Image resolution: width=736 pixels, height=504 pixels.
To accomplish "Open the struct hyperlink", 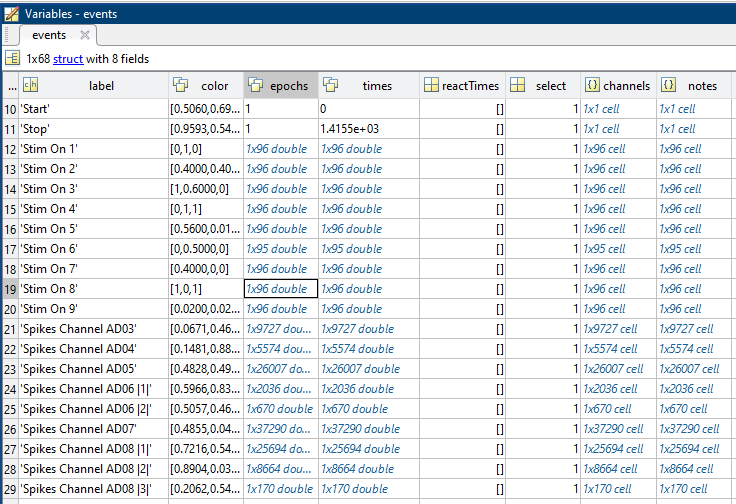I will pos(68,59).
